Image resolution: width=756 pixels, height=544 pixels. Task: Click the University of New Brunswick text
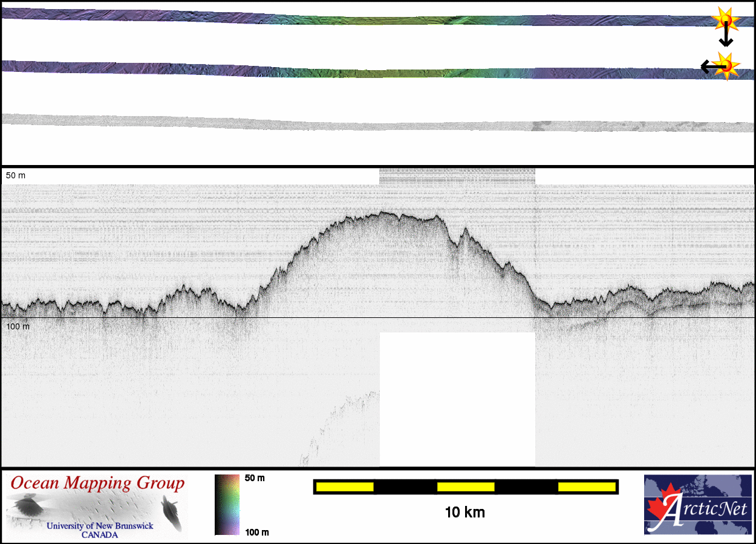click(100, 526)
